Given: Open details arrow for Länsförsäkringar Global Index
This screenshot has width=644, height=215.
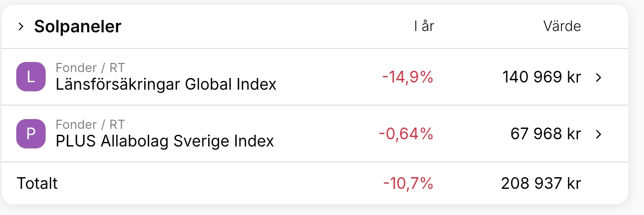Looking at the screenshot, I should click(598, 77).
